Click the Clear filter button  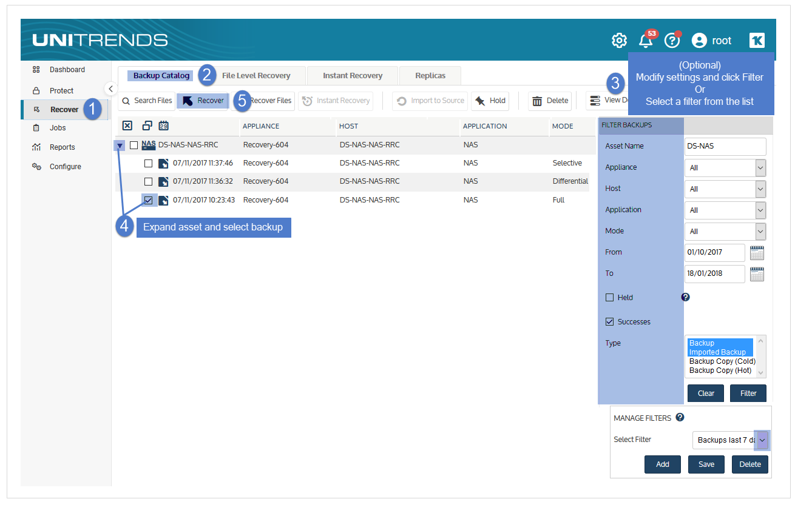706,394
